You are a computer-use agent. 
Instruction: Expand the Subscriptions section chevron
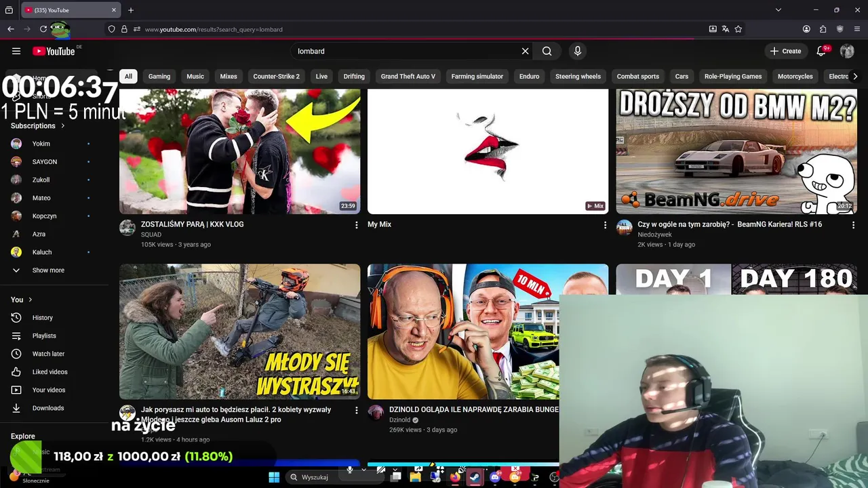[x=63, y=126]
